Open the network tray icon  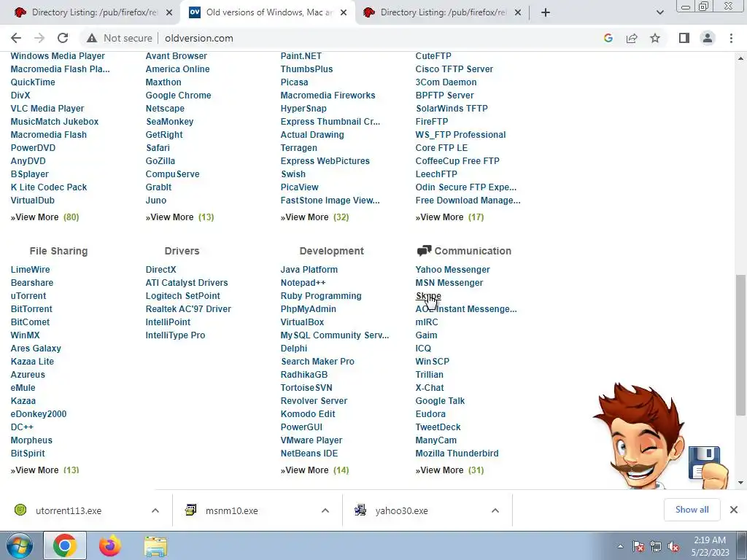(x=656, y=547)
